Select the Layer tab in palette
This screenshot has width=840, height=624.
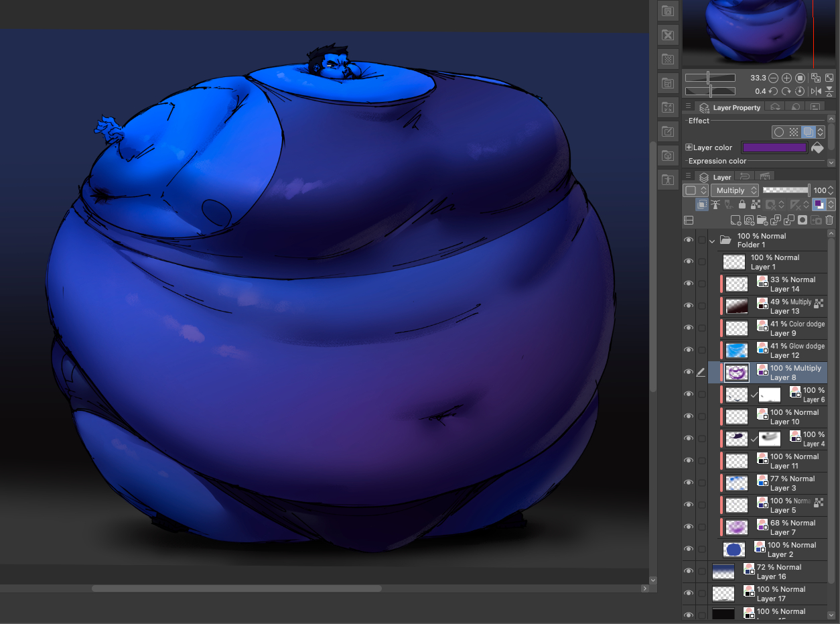[715, 177]
